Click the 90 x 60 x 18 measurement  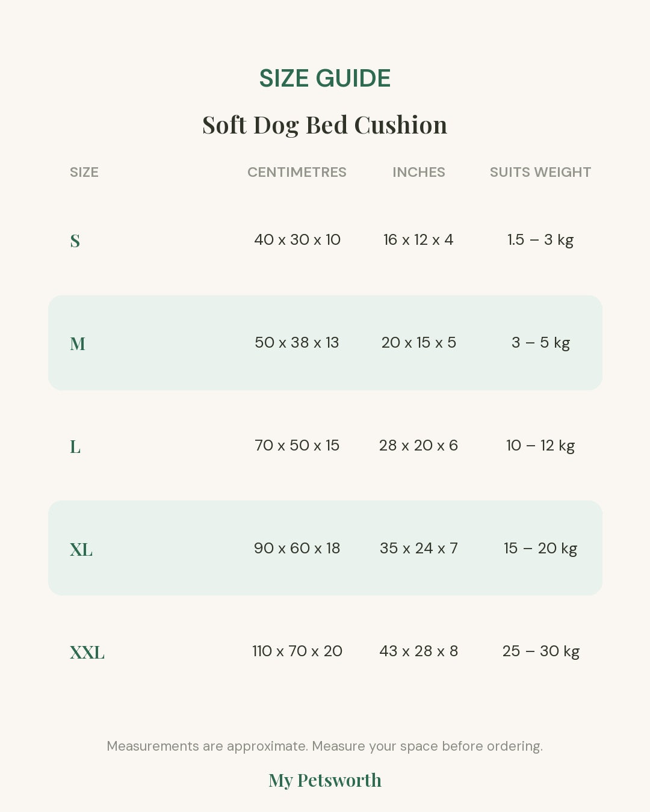coord(297,548)
